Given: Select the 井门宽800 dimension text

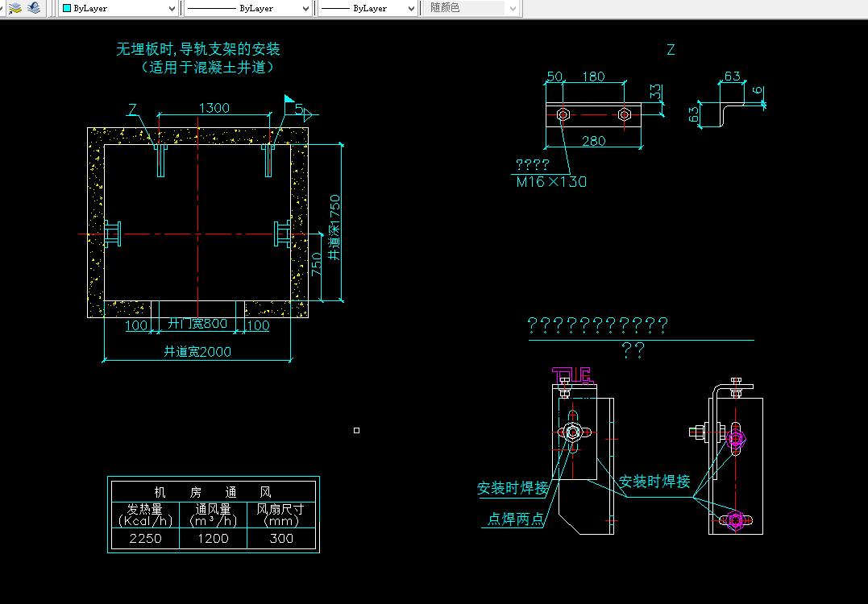Looking at the screenshot, I should [197, 324].
